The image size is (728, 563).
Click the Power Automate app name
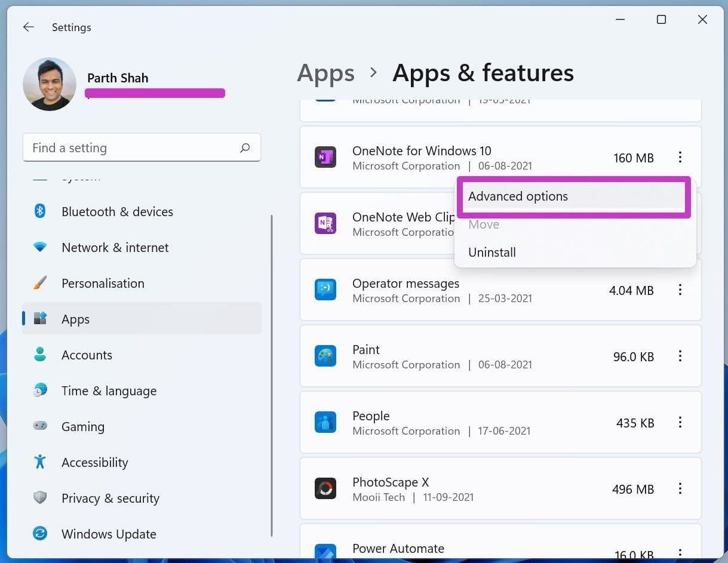[x=398, y=548]
